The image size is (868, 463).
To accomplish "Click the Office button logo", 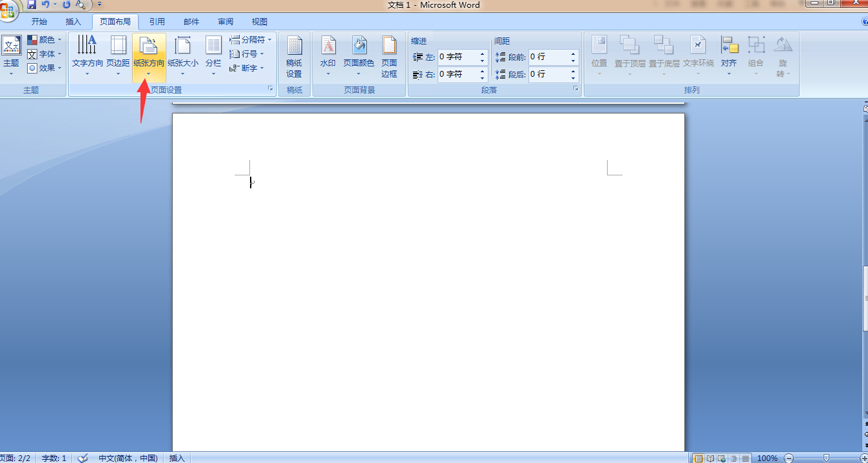I will 8,9.
